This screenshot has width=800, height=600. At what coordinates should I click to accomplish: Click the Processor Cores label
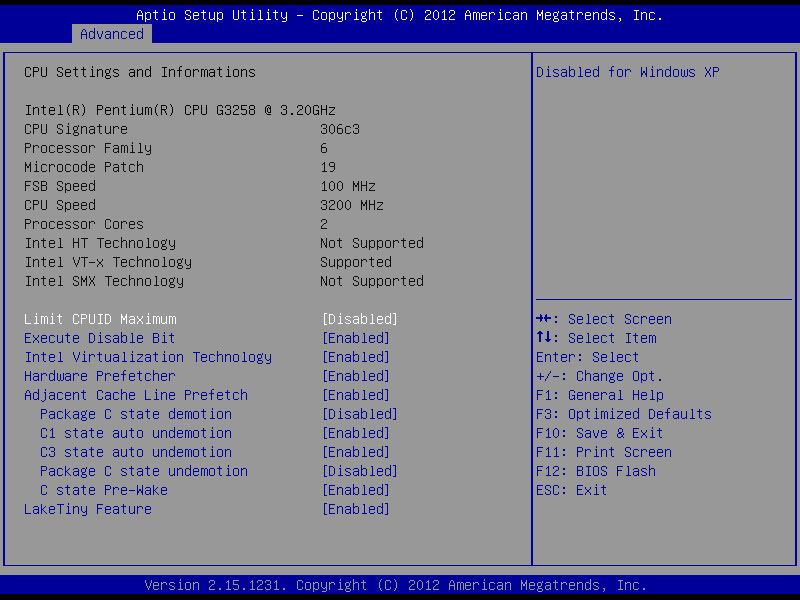tap(84, 224)
